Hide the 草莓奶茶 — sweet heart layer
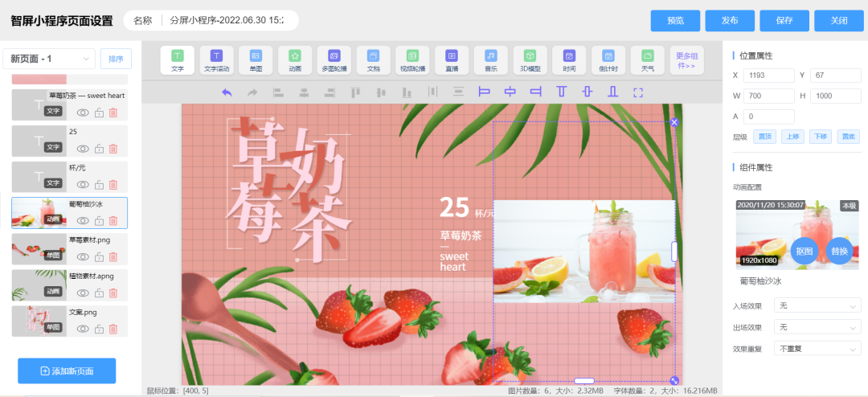868x397 pixels. pyautogui.click(x=83, y=113)
